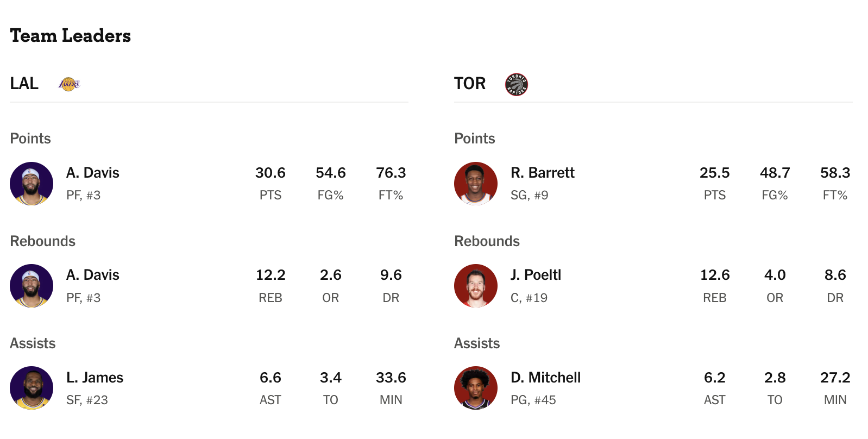Screen dimensions: 868x439
Task: Click the TOR team abbreviation
Action: [470, 84]
